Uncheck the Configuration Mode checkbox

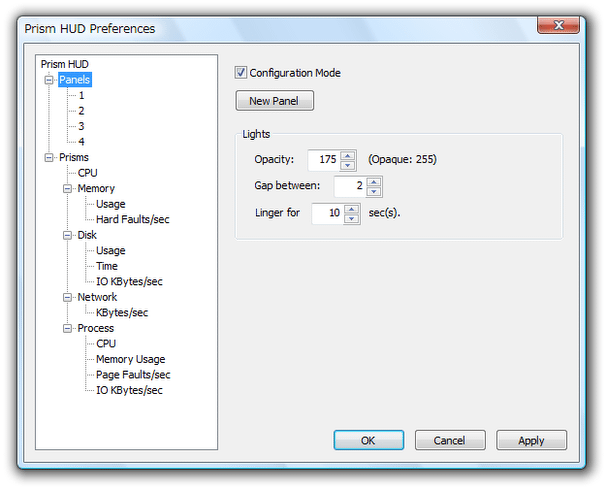coord(240,72)
